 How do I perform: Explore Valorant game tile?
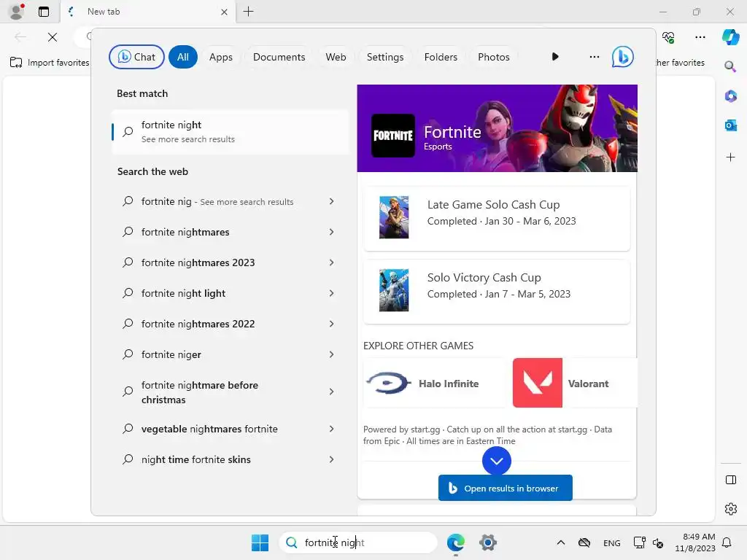[x=575, y=383]
